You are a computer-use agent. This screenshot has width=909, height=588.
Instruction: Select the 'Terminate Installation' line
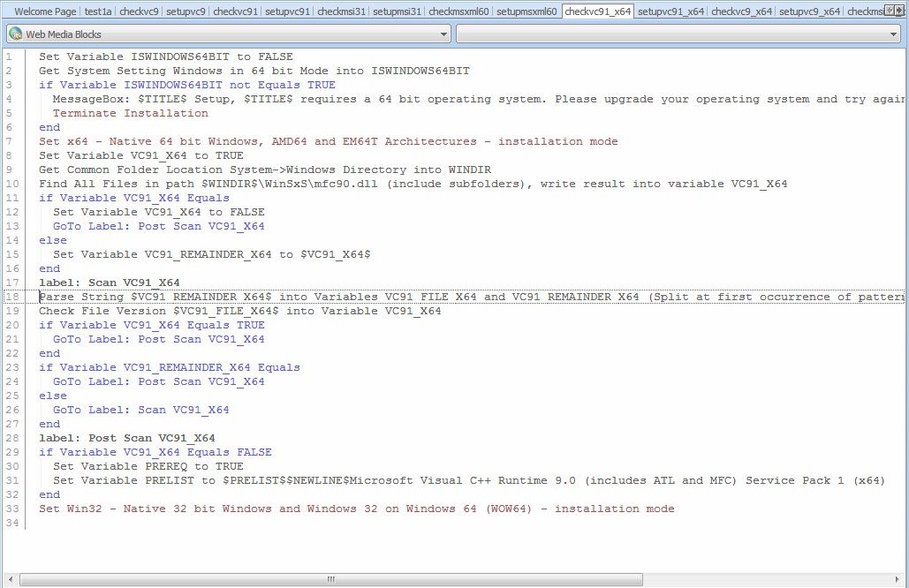click(x=131, y=113)
